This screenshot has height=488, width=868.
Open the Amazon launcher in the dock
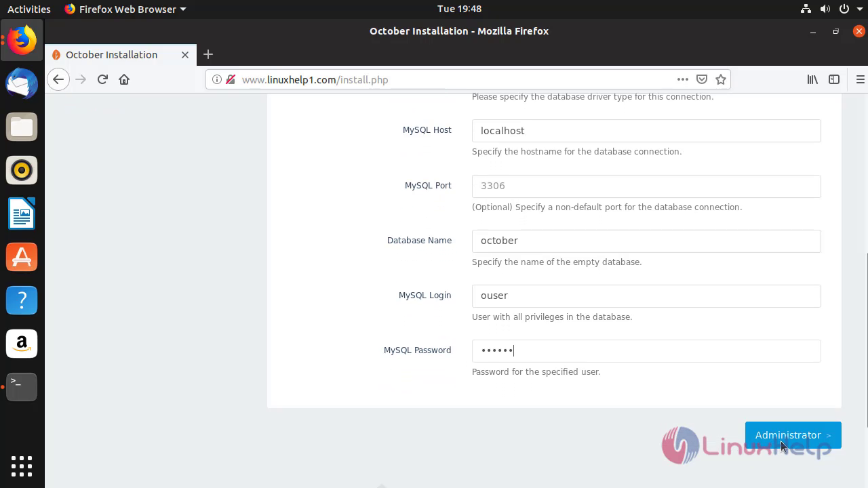click(x=22, y=344)
